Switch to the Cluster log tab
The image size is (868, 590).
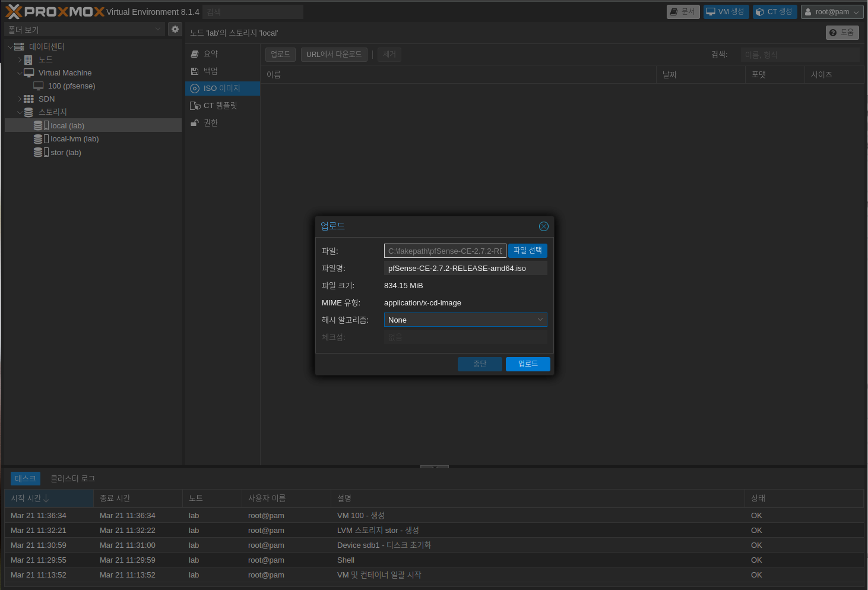click(72, 478)
